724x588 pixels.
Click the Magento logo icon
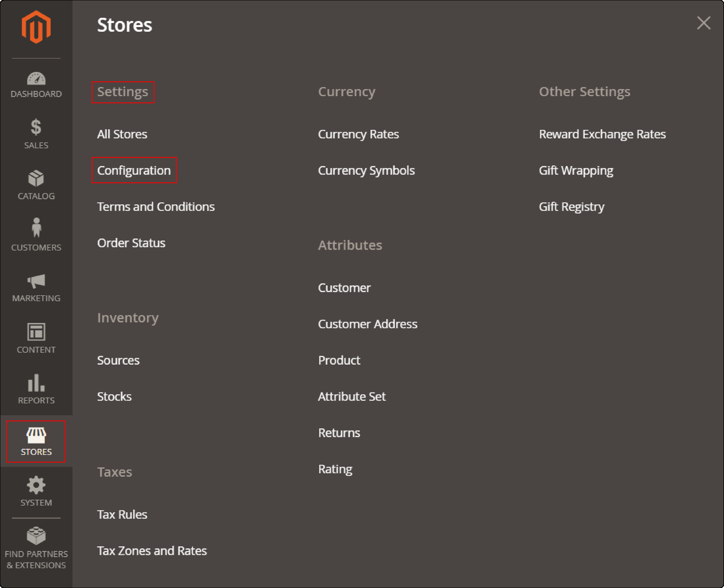[x=36, y=27]
